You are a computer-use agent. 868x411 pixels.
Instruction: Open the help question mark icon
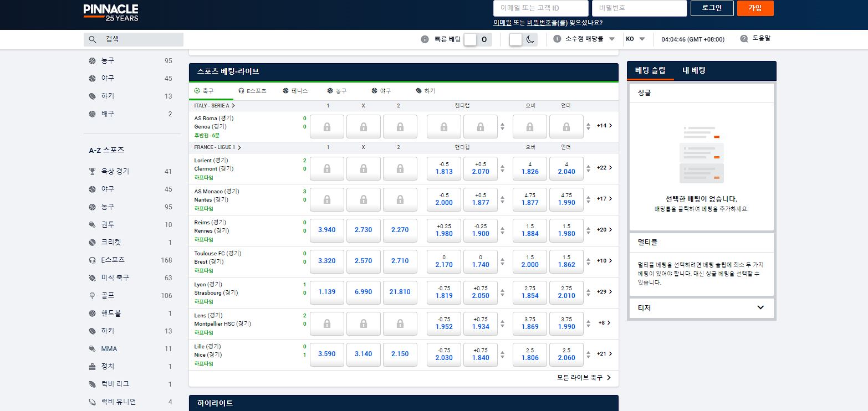(744, 39)
